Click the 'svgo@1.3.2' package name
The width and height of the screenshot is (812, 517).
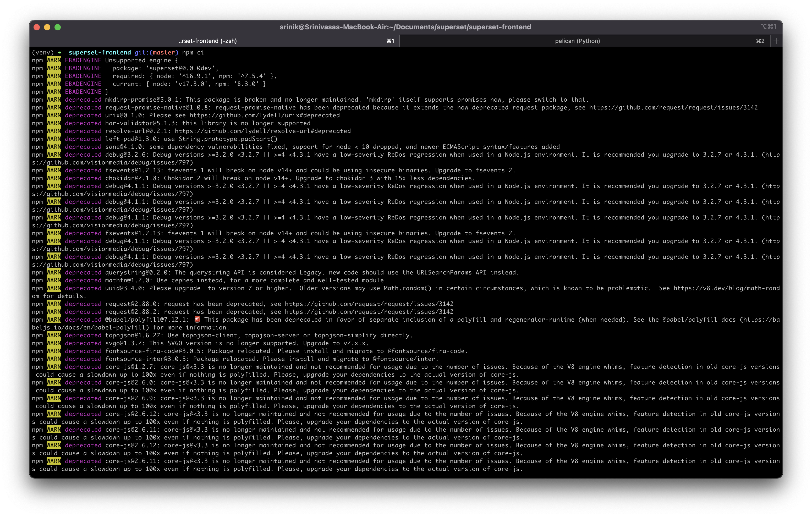coord(125,343)
